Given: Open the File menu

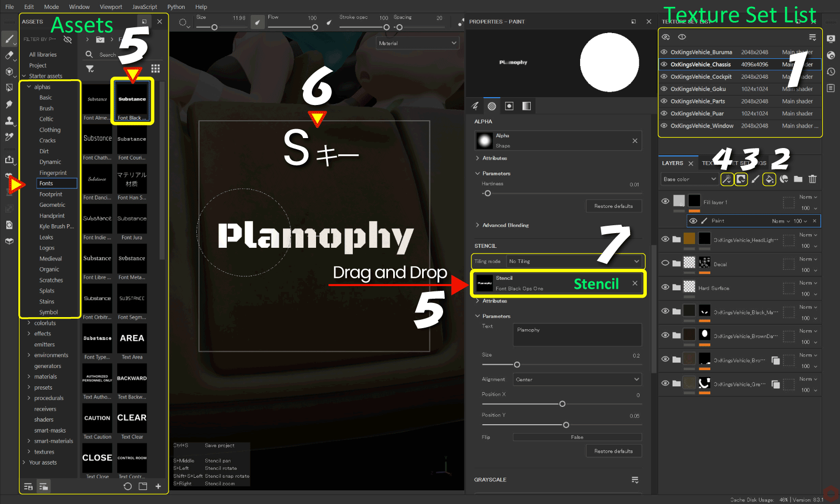Looking at the screenshot, I should point(9,7).
